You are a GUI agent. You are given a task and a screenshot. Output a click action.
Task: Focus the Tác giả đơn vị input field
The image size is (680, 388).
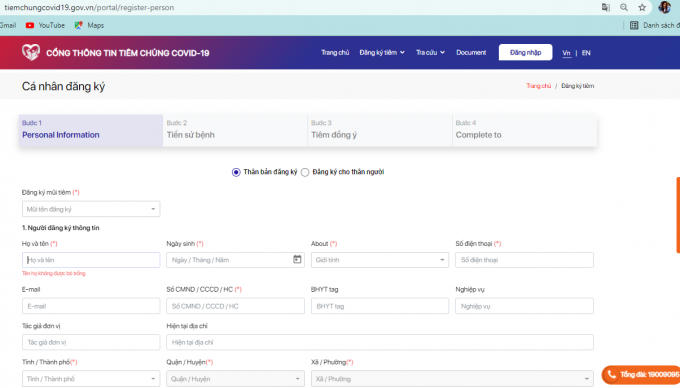91,342
